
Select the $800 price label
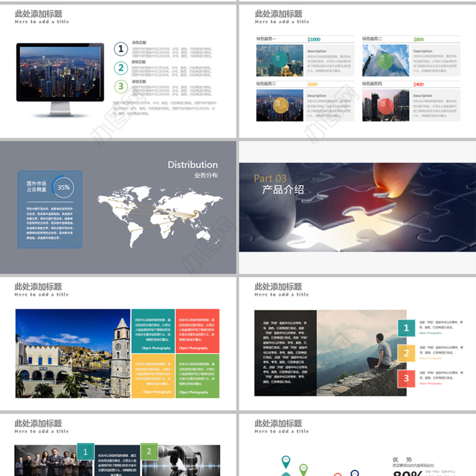coord(419,39)
